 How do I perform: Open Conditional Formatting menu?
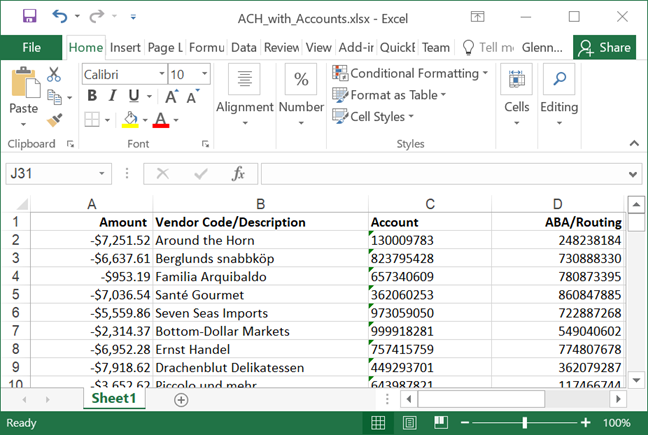410,73
